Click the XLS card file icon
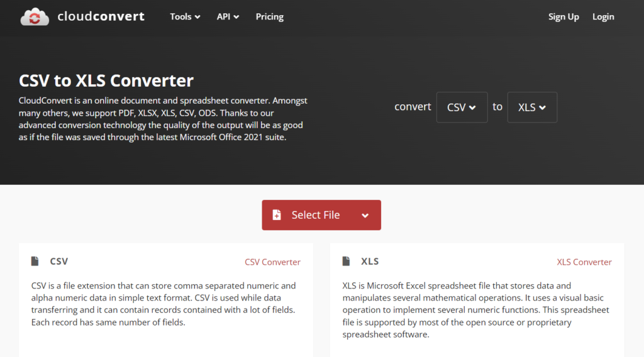Image resolution: width=644 pixels, height=357 pixels. [x=347, y=261]
